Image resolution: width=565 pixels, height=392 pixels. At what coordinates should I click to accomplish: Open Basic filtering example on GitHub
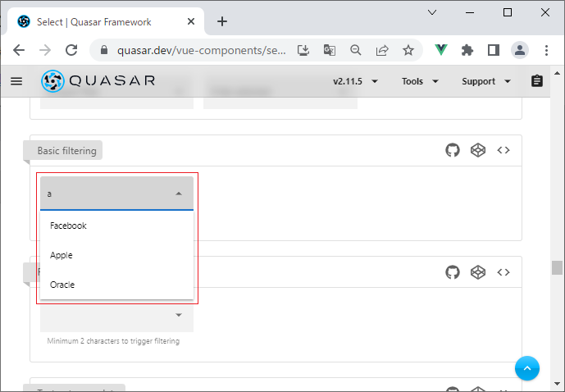tap(453, 150)
